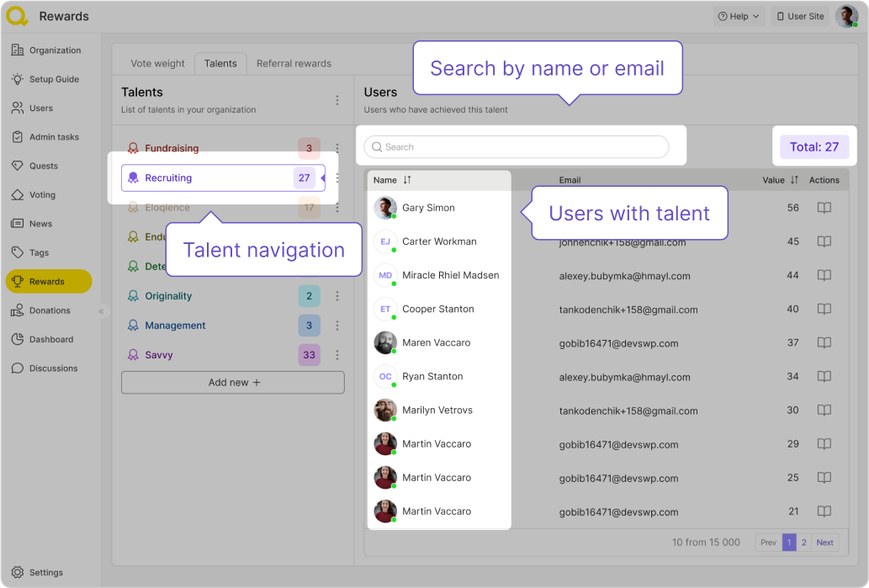Click the Voting icon in sidebar

[17, 195]
